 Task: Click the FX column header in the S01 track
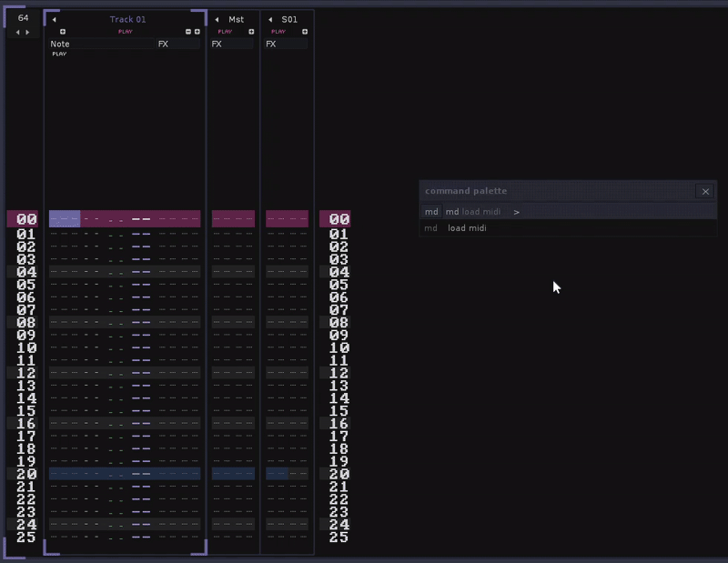[286, 44]
